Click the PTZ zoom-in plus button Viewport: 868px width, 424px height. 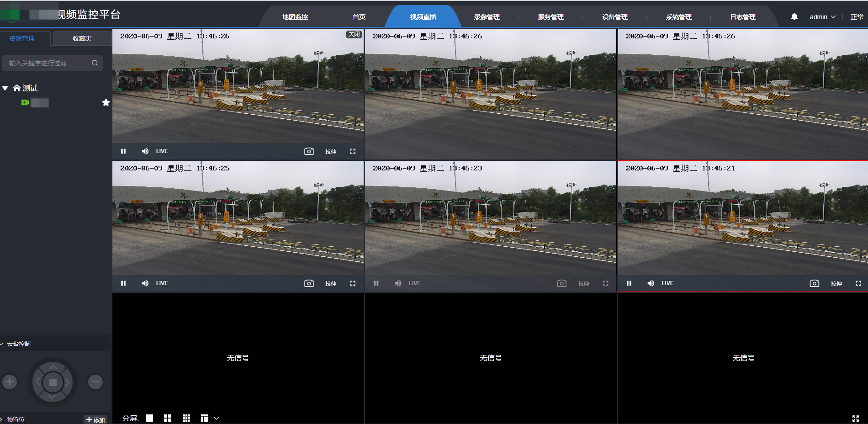(x=10, y=382)
